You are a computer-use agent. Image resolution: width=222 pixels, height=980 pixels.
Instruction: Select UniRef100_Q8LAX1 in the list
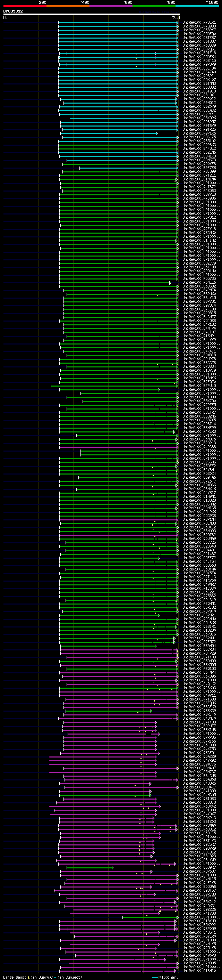click(x=199, y=95)
